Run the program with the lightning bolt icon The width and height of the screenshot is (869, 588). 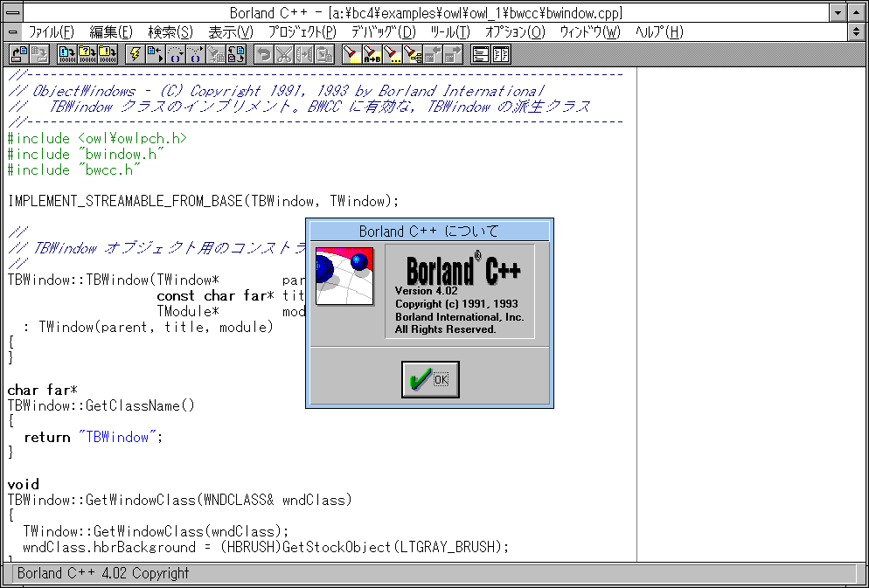(x=136, y=53)
